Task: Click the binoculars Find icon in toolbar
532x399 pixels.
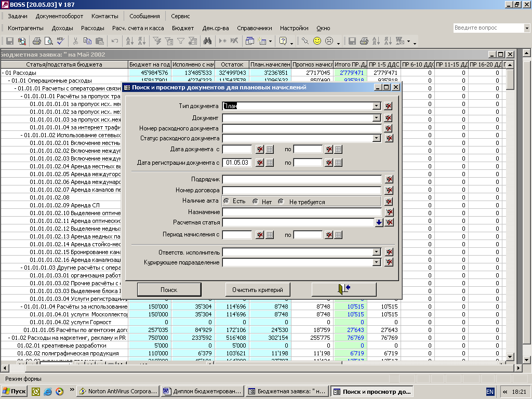Action: (207, 41)
